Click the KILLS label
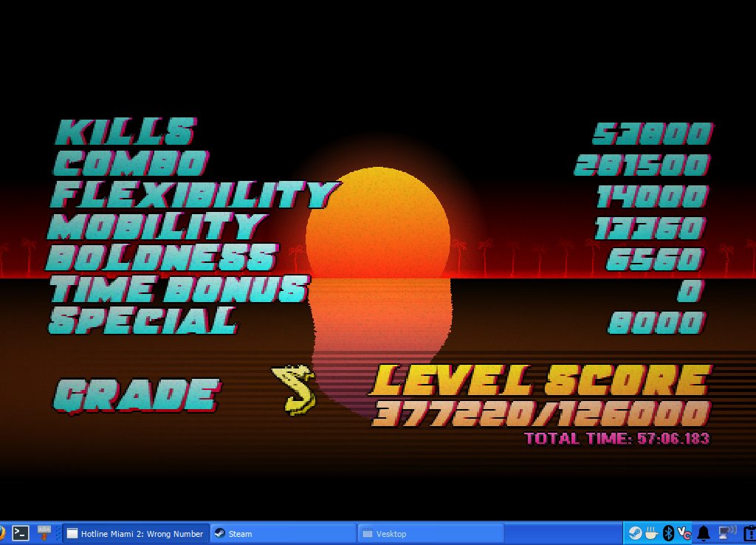The width and height of the screenshot is (756, 545). pyautogui.click(x=126, y=131)
